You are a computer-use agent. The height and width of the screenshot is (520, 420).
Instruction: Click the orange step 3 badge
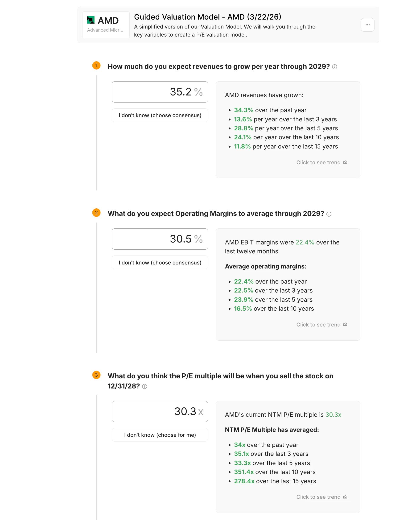point(96,375)
